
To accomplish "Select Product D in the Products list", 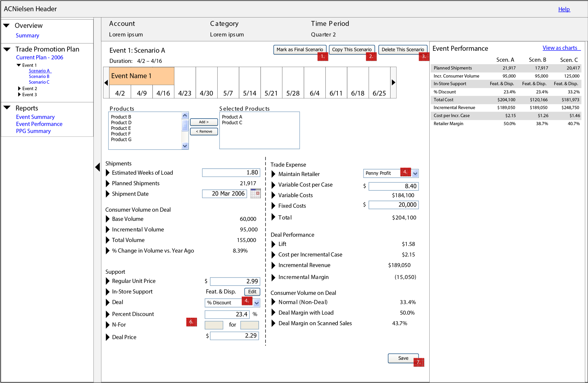I will coord(121,122).
